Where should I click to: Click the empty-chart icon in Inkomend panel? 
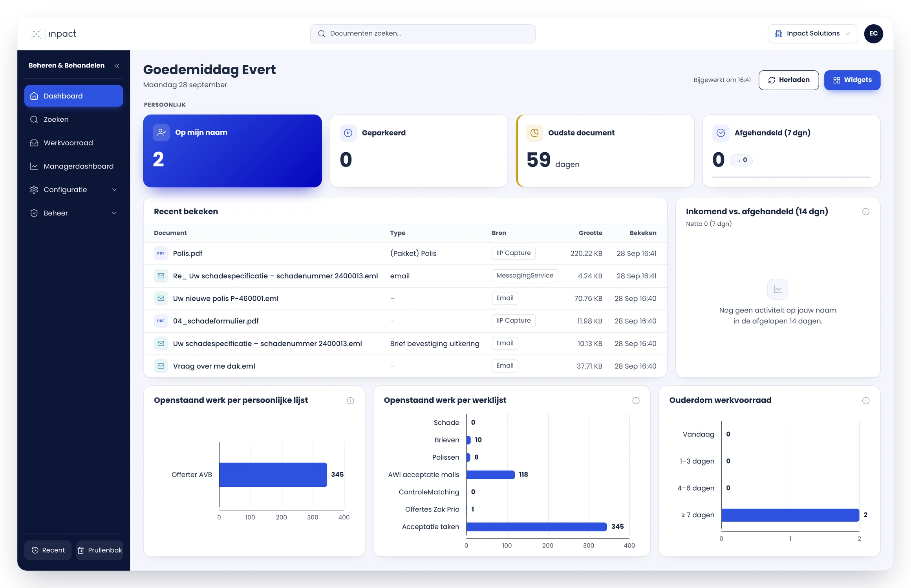click(777, 289)
